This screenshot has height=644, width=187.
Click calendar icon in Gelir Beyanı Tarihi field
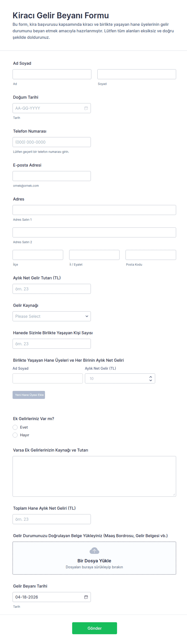86,597
